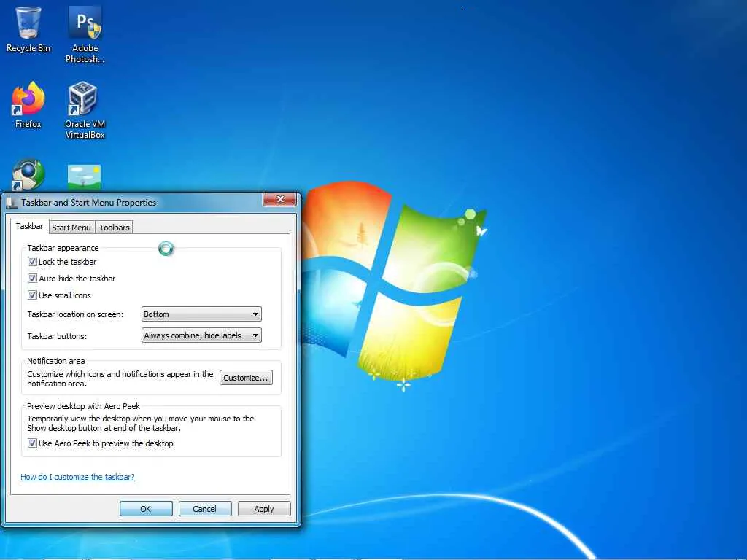Click the Taskbar buttons label text
The image size is (747, 560).
coord(57,336)
